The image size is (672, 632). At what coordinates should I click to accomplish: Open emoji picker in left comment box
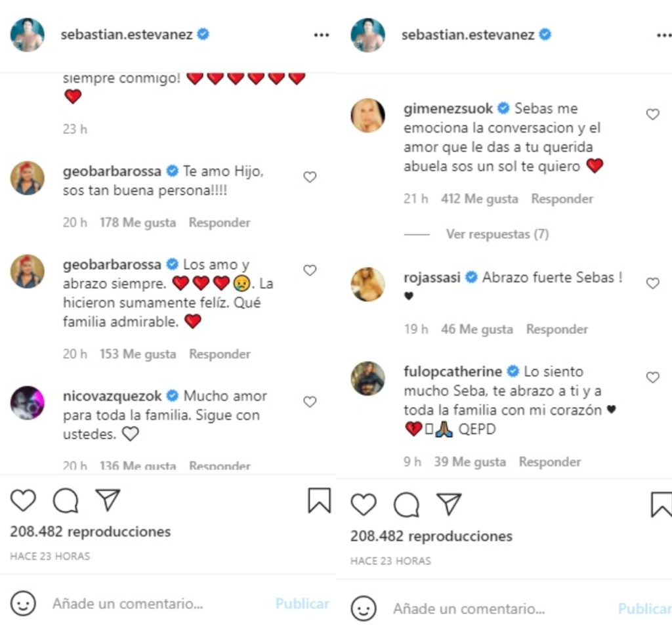pyautogui.click(x=23, y=603)
